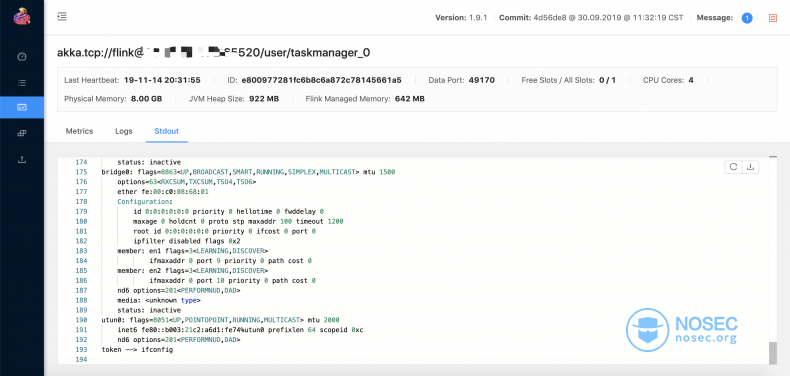Select the Stdout tab

click(167, 131)
